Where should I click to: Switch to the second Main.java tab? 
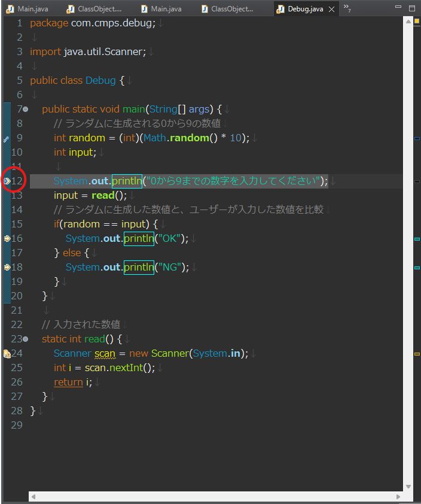click(x=166, y=10)
